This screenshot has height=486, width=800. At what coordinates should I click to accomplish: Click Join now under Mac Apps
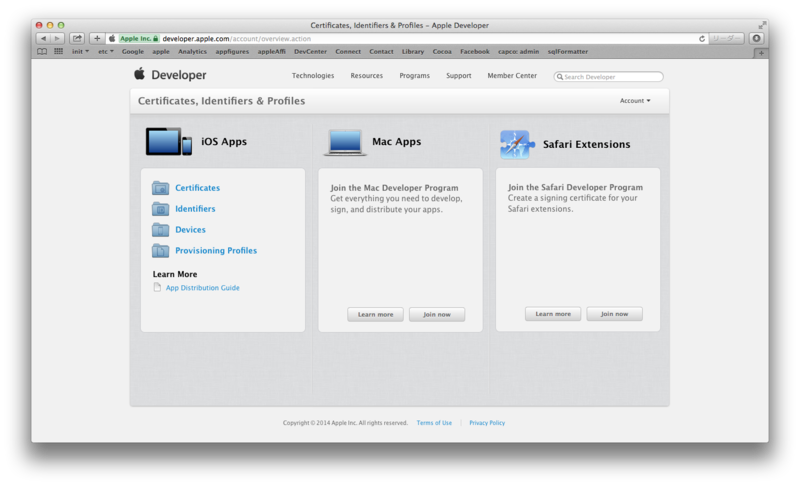click(437, 314)
